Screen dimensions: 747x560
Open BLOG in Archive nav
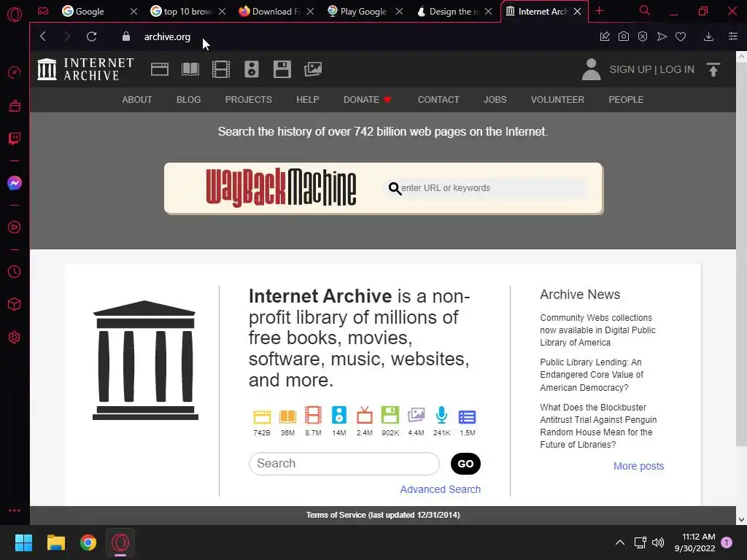click(189, 99)
